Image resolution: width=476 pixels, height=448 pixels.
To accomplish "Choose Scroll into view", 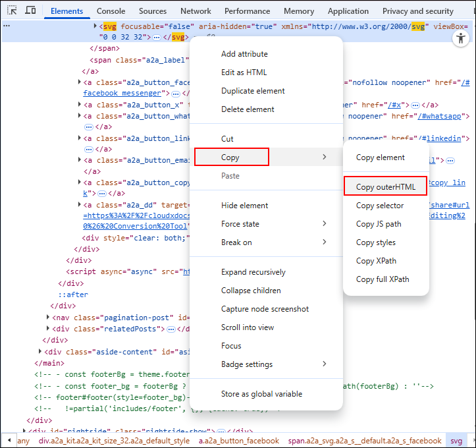I will [x=266, y=327].
